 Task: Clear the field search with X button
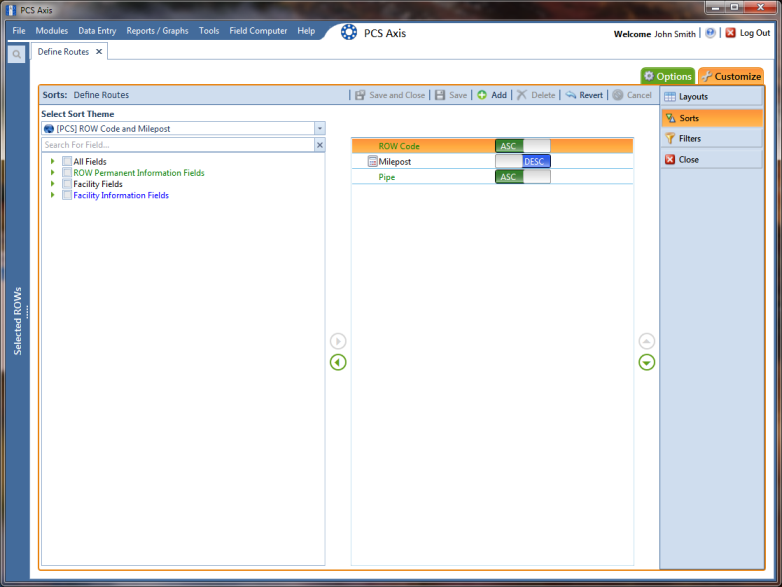click(x=320, y=145)
